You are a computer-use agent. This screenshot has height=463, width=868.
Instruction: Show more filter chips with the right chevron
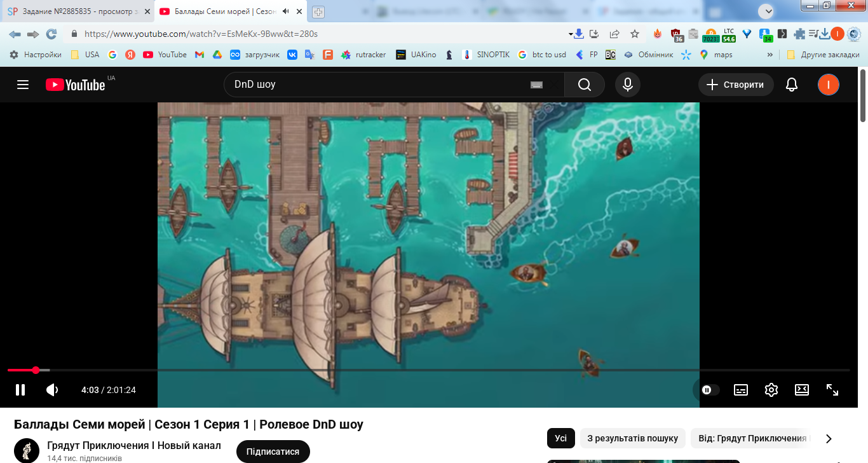829,438
